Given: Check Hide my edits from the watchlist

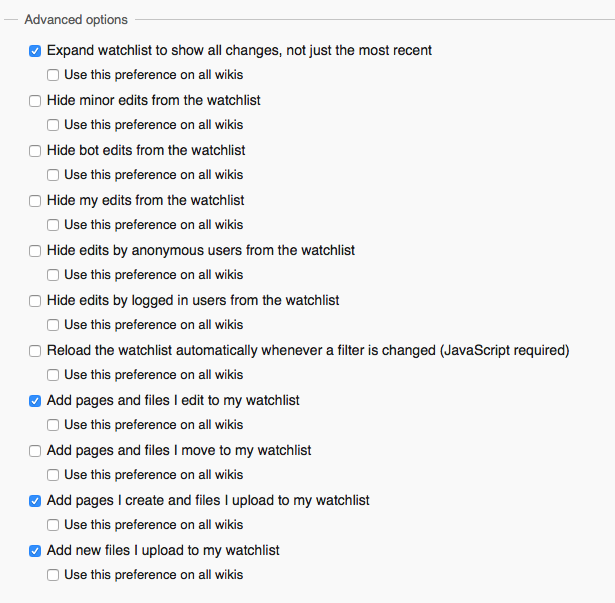Looking at the screenshot, I should pyautogui.click(x=35, y=201).
